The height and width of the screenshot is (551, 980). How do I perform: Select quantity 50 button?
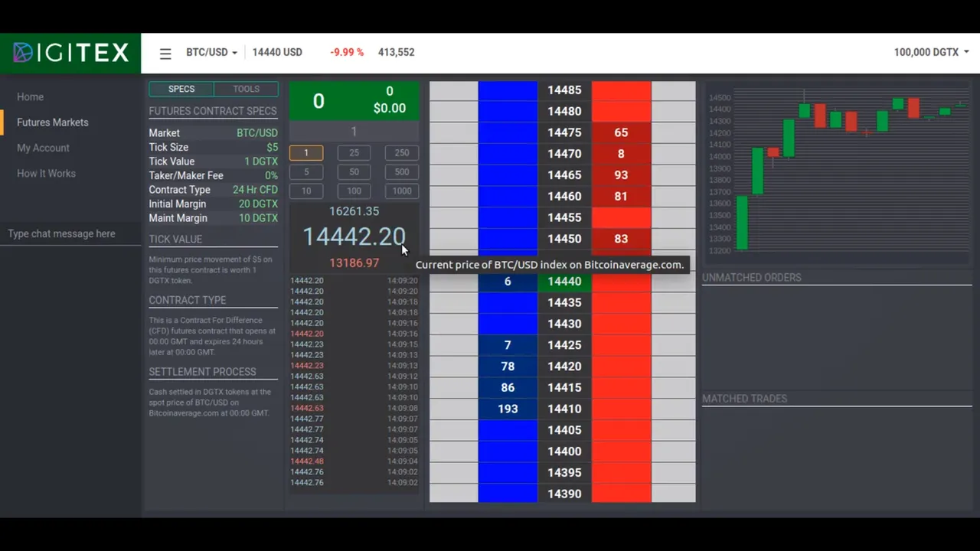354,172
